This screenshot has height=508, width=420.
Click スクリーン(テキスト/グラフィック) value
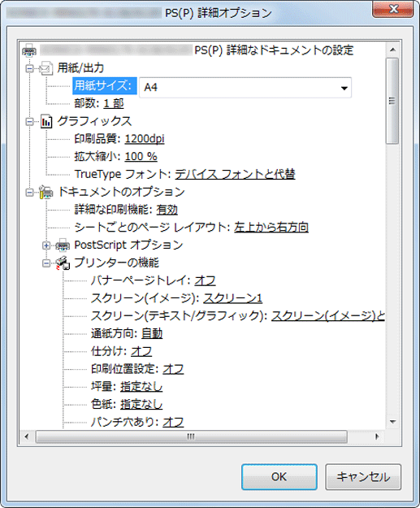pos(327,316)
